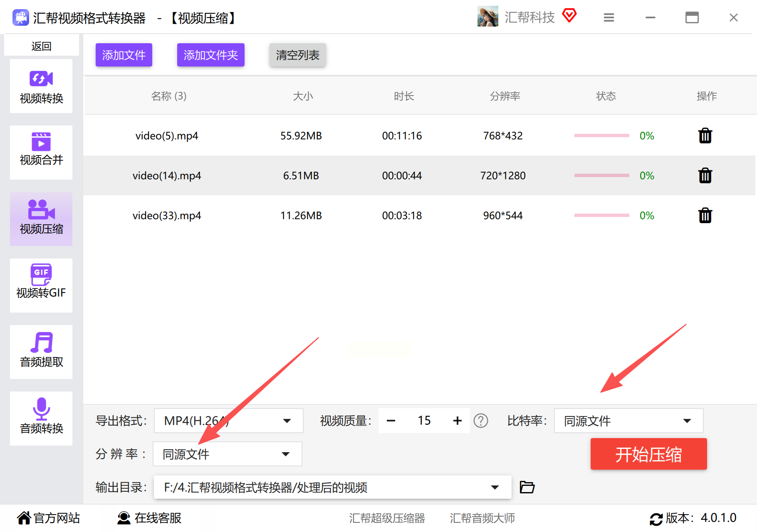Minimize the converter window
The width and height of the screenshot is (757, 532).
pos(651,17)
